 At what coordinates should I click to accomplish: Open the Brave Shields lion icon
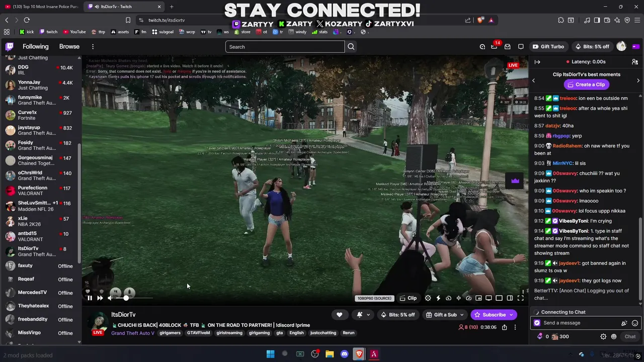click(480, 20)
